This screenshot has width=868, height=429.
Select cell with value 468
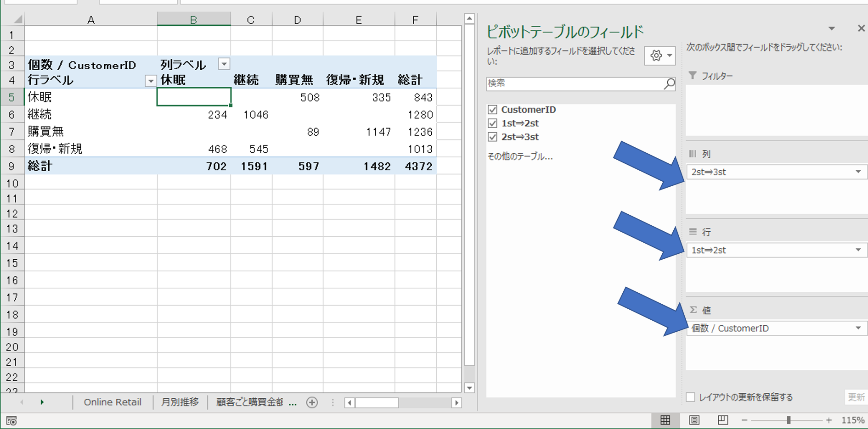coord(194,149)
